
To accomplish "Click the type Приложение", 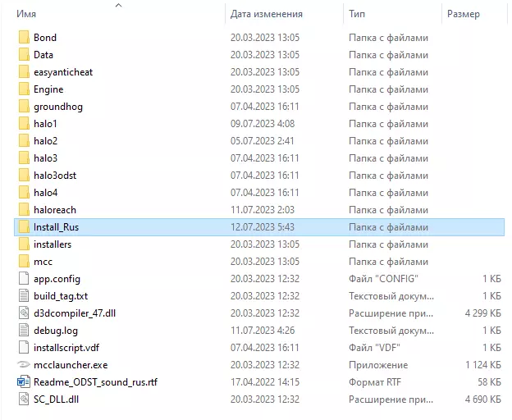I will pyautogui.click(x=378, y=365).
